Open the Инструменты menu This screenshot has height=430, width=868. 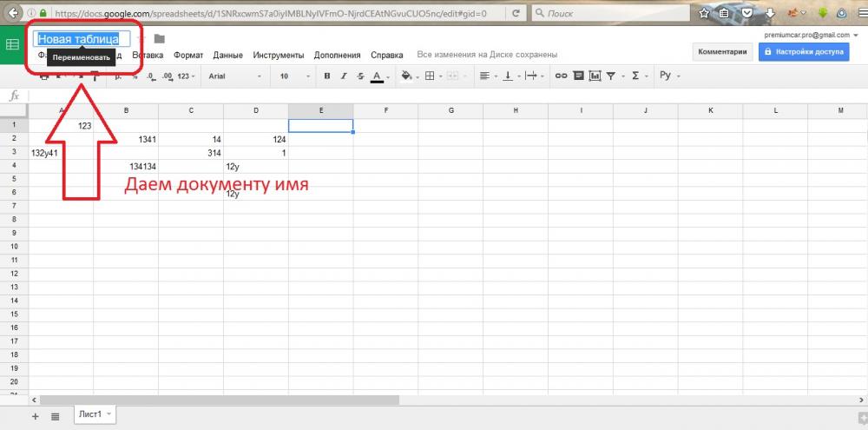click(x=279, y=55)
